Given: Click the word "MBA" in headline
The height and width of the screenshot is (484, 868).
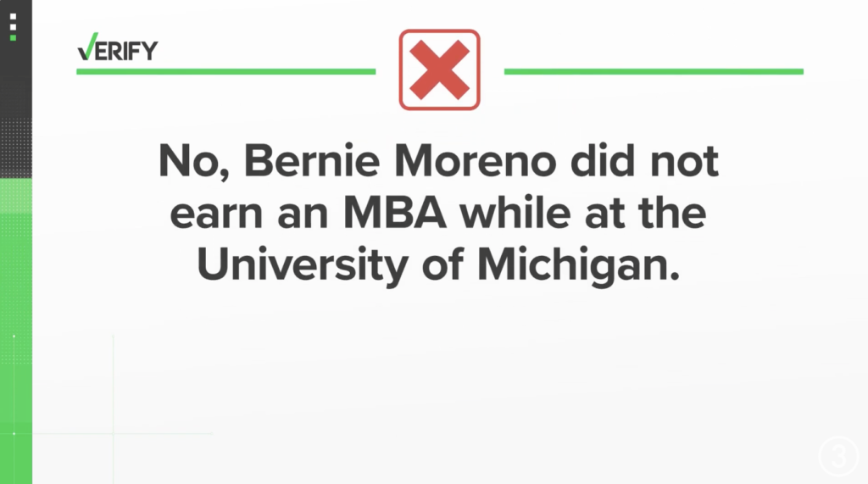Looking at the screenshot, I should (x=395, y=214).
